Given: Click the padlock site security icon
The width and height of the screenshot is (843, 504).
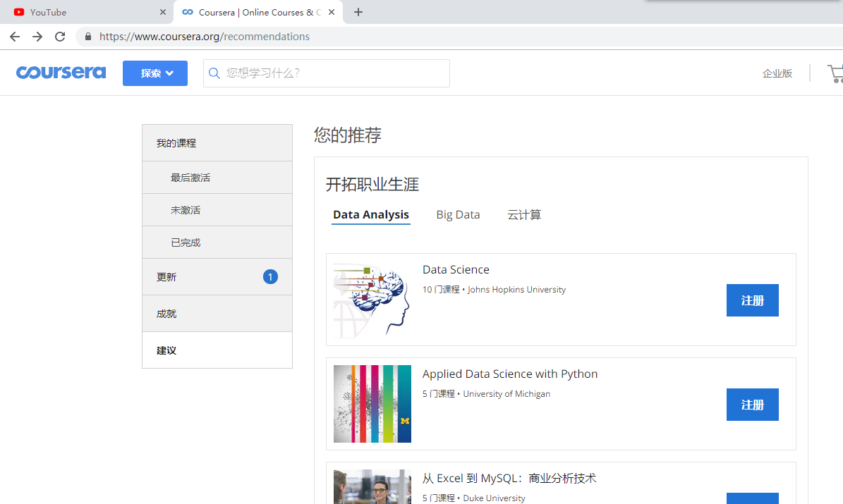Looking at the screenshot, I should point(87,37).
